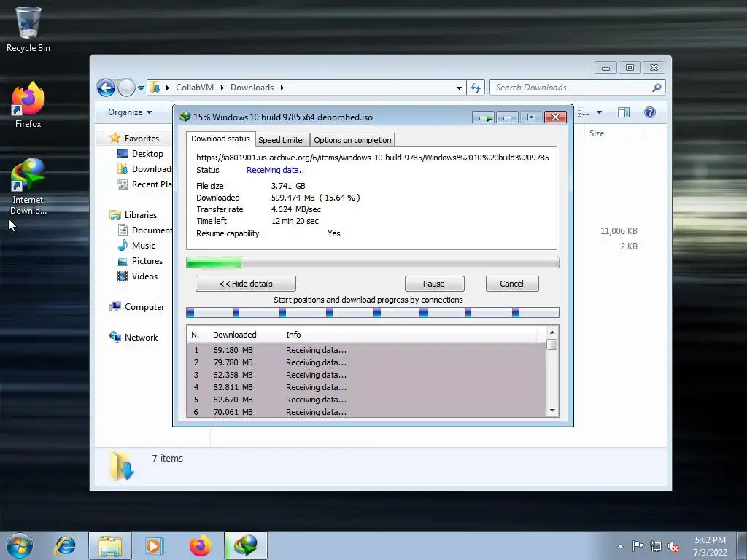This screenshot has width=747, height=560.
Task: Click the connections list scroll down arrow
Action: click(x=552, y=411)
